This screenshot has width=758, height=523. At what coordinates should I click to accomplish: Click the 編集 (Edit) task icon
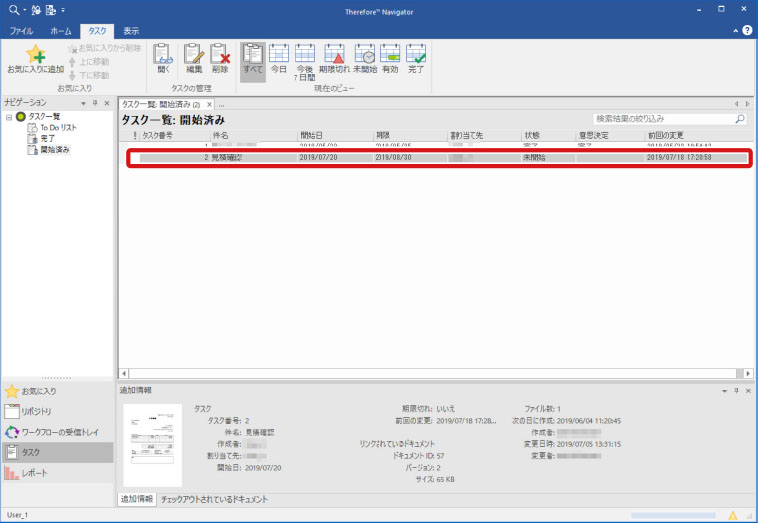coord(193,59)
